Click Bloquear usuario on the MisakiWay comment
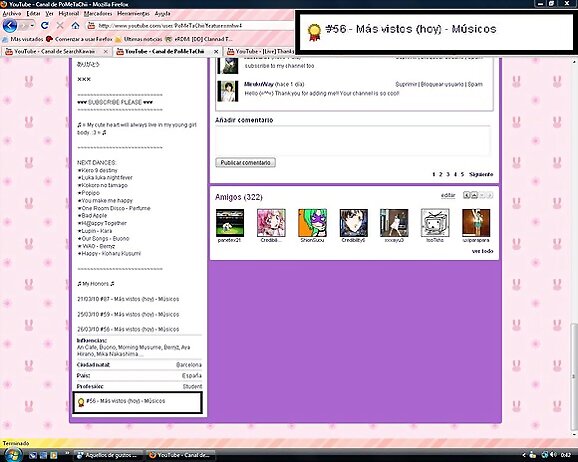 pyautogui.click(x=442, y=84)
